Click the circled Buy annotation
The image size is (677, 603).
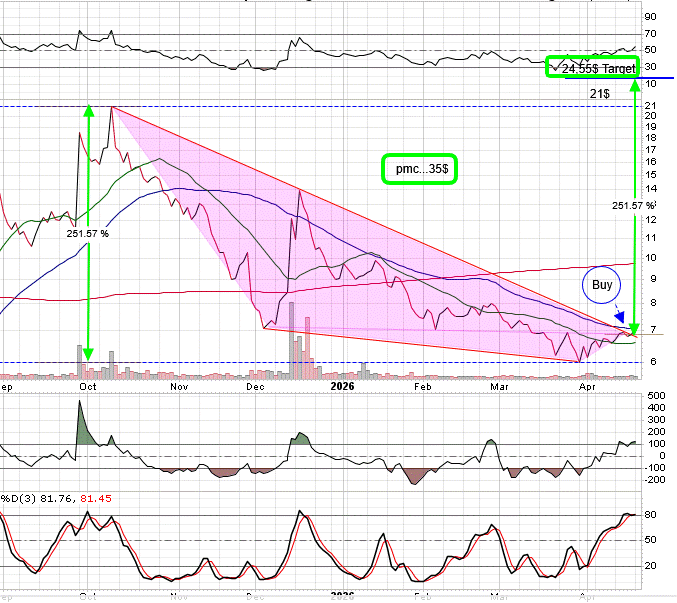pos(601,287)
